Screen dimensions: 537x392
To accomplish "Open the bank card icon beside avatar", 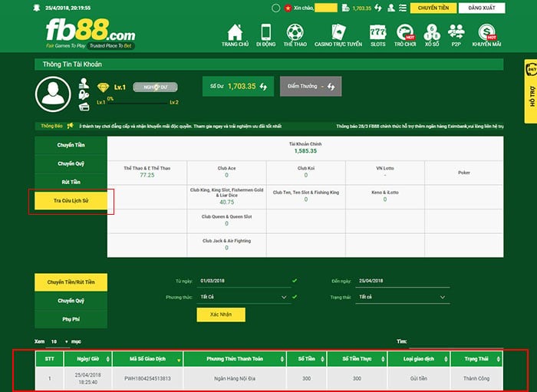I will [x=84, y=107].
